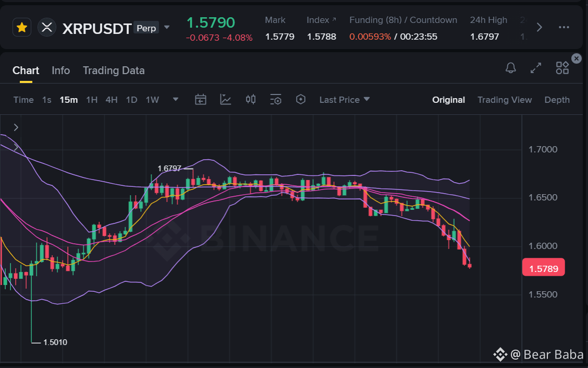The width and height of the screenshot is (588, 368).
Task: Select the 1W interval
Action: (152, 100)
